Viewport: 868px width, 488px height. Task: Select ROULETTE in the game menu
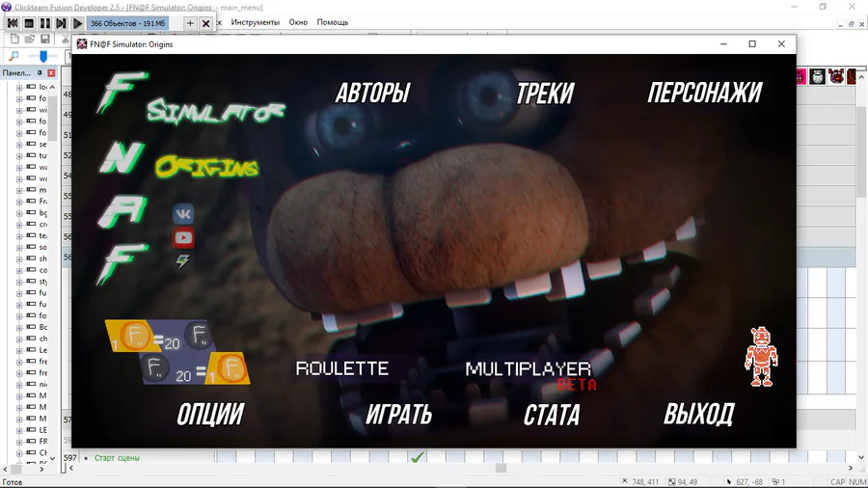coord(341,368)
